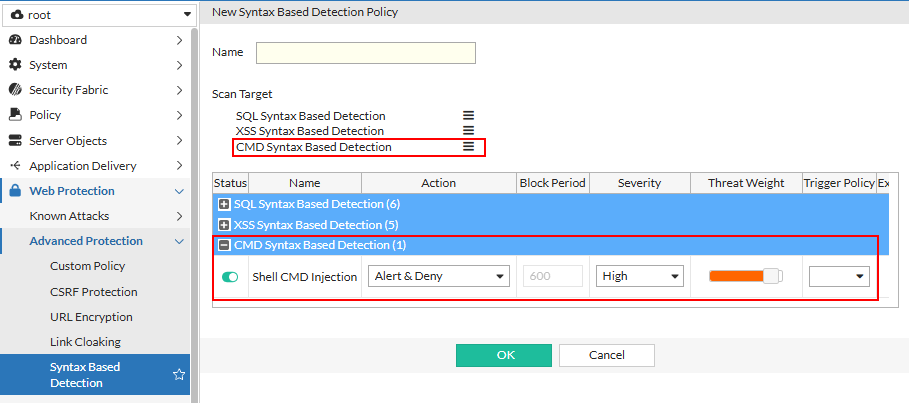This screenshot has height=403, width=909.
Task: Open Custom Policy in the sidebar
Action: [90, 267]
